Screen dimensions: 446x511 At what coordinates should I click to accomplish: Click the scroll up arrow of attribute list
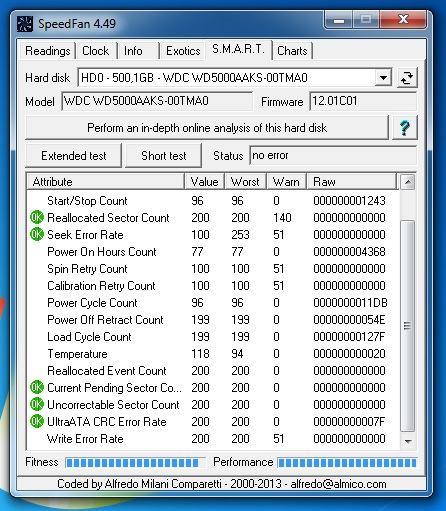pos(407,182)
